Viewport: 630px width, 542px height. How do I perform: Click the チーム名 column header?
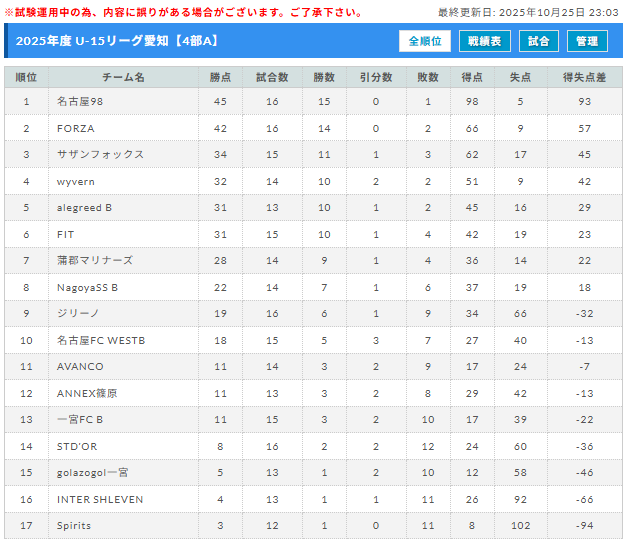[123, 77]
